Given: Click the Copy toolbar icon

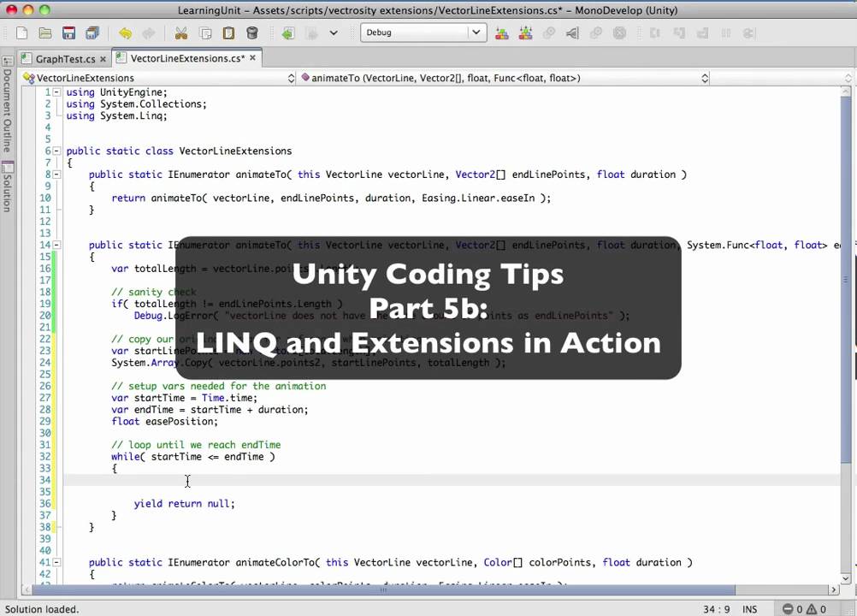Looking at the screenshot, I should pyautogui.click(x=205, y=33).
